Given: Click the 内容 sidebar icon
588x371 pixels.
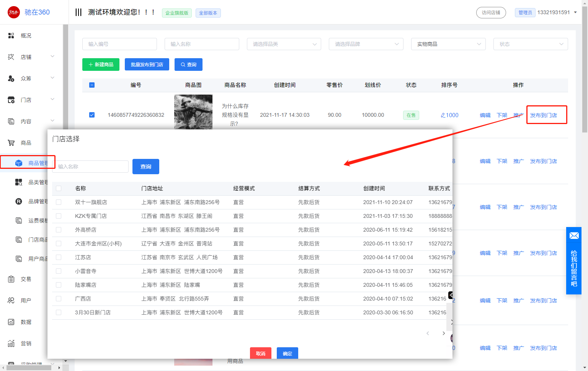Looking at the screenshot, I should click(x=11, y=121).
